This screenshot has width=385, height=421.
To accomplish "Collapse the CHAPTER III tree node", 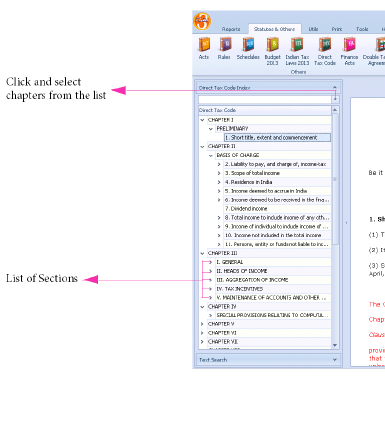I will [x=202, y=253].
